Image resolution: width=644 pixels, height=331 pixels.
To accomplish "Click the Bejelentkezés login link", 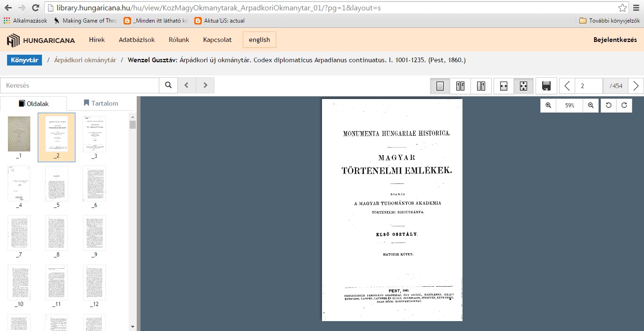I will (x=615, y=40).
